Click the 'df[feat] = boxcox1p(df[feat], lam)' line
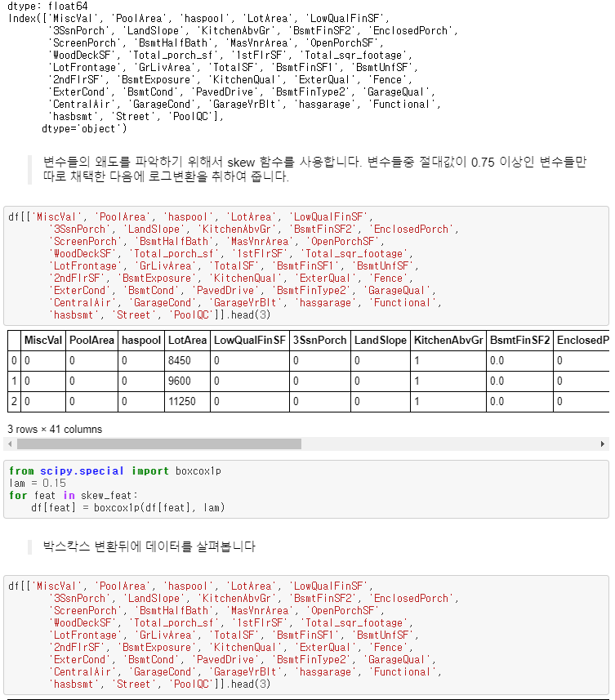Screen dimensions: 615x700 pos(128,508)
